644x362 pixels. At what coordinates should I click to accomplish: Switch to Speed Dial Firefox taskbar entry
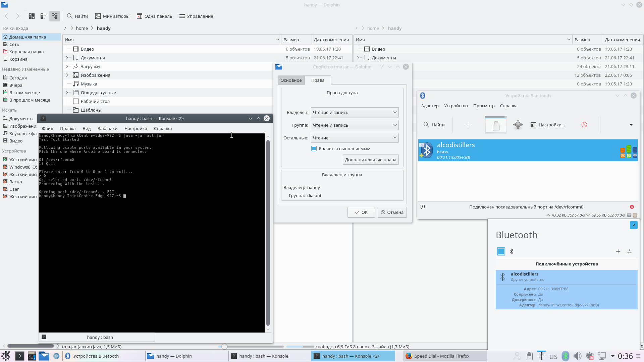pyautogui.click(x=445, y=356)
